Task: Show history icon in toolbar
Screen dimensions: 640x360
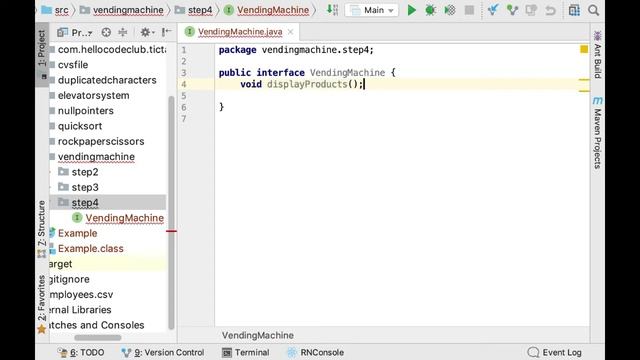Action: point(531,10)
